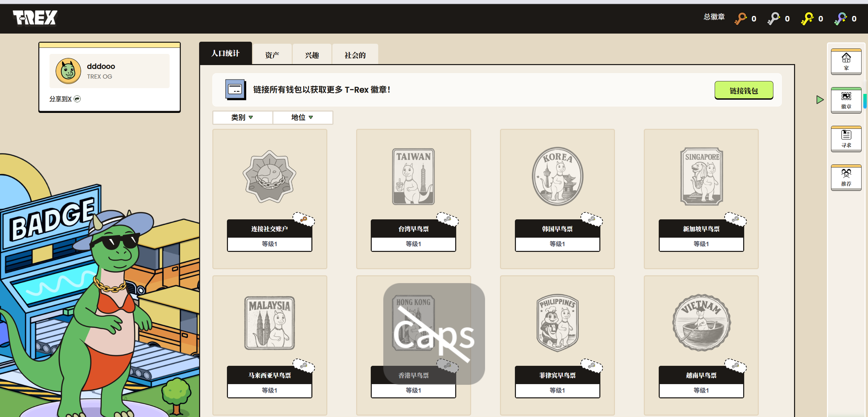Click the T-REX logo

pyautogui.click(x=35, y=18)
